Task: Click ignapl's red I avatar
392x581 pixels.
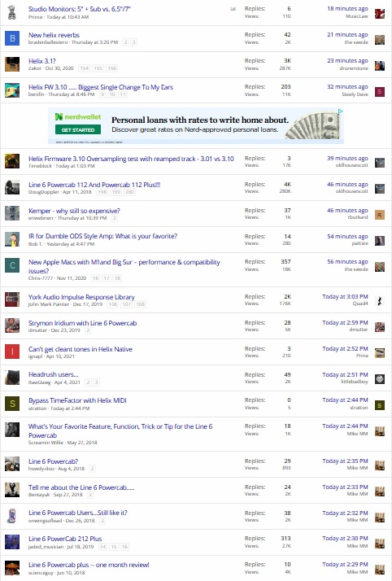Action: [x=12, y=352]
